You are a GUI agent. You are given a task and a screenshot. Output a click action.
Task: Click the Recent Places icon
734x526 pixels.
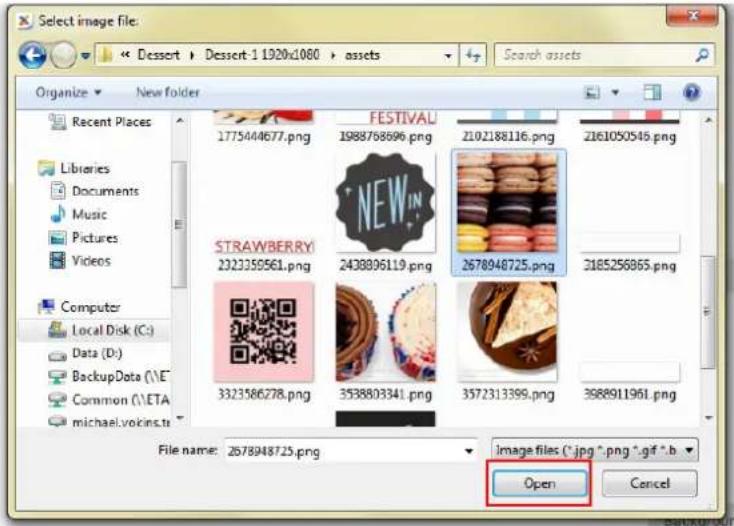(x=58, y=122)
